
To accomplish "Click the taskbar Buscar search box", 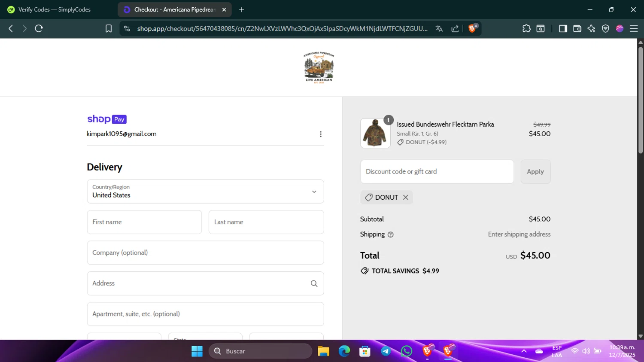I will tap(260, 351).
